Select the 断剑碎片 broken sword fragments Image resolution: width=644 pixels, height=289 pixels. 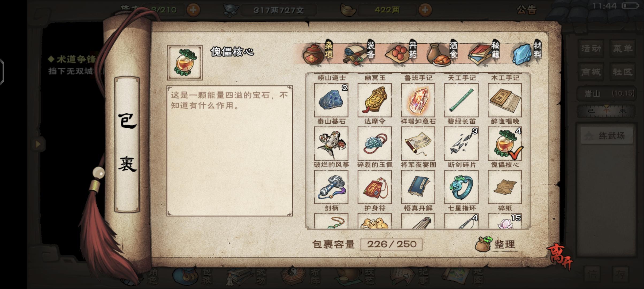461,143
